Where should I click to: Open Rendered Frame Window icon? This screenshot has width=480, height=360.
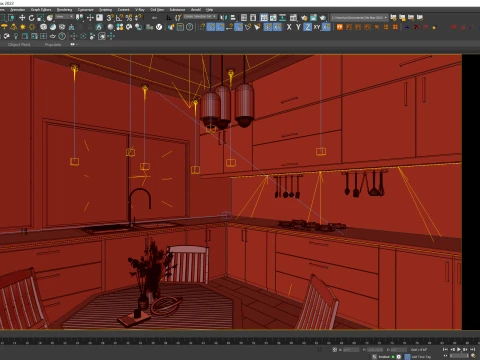click(x=313, y=18)
